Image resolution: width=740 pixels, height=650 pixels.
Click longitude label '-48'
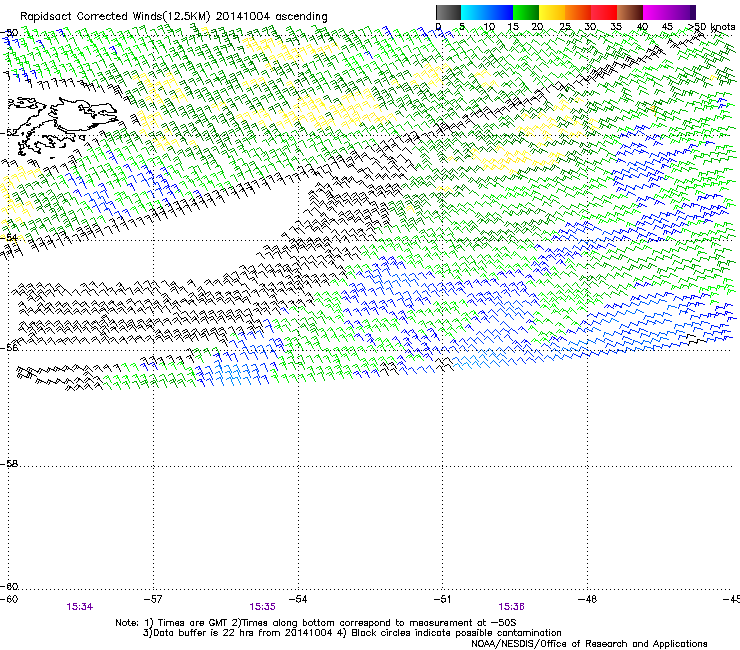[x=587, y=599]
